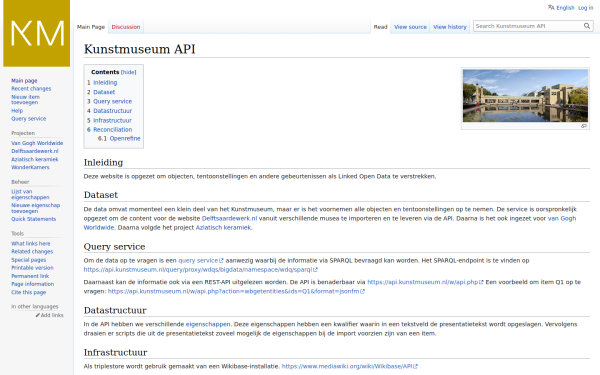Click What links here

(x=31, y=244)
